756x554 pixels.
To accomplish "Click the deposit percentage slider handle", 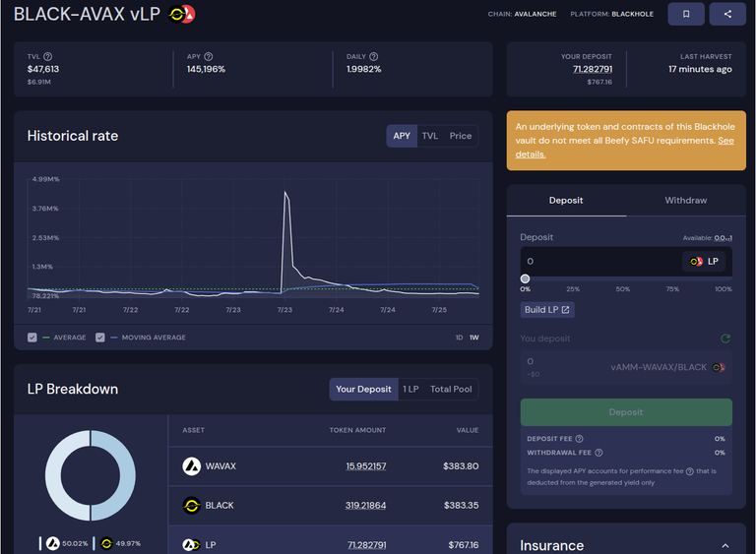I will tap(525, 278).
